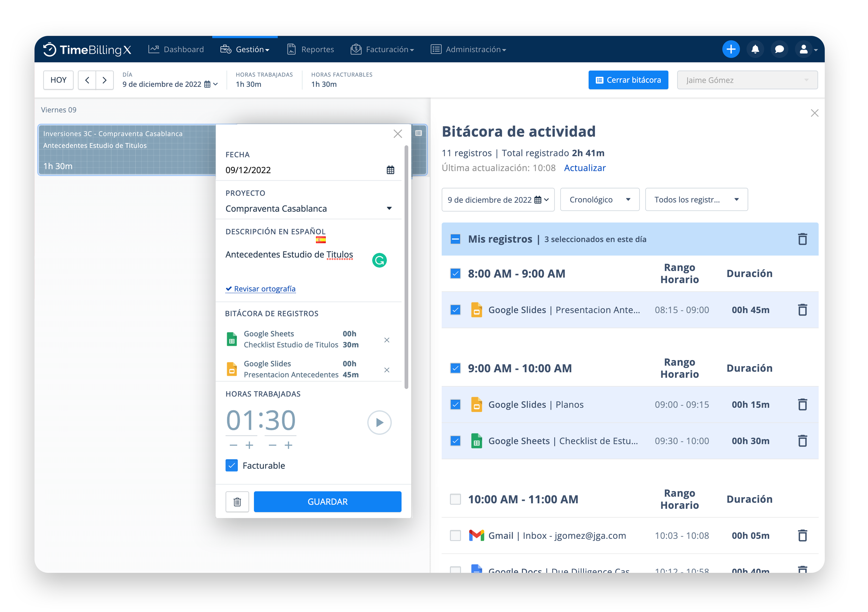Image resolution: width=868 pixels, height=612 pixels.
Task: Increase the minutes with plus stepper
Action: click(288, 445)
